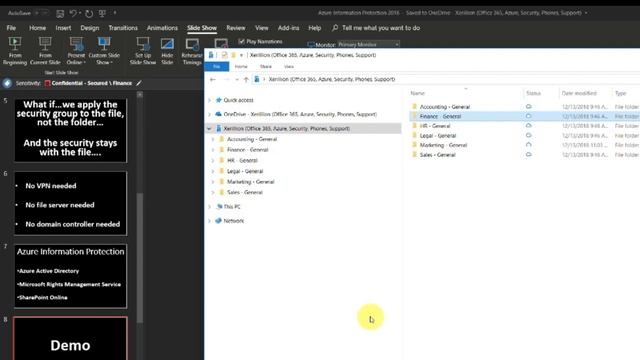
Task: Toggle Play Narrations checkbox
Action: [x=241, y=42]
